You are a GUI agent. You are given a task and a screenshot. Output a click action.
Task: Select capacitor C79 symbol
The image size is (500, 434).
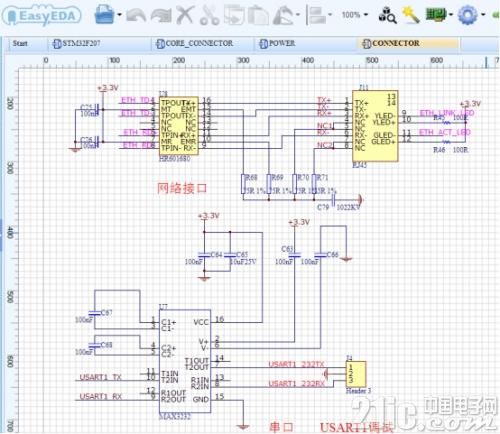[333, 200]
